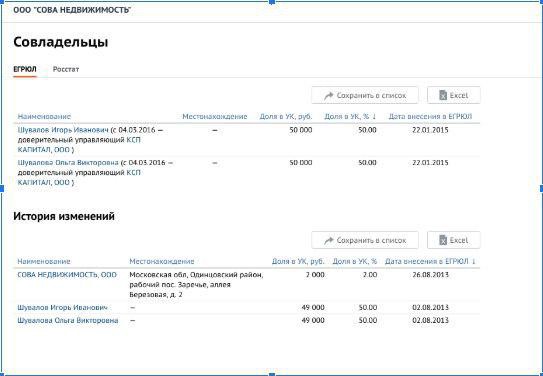Open Шувалов Игорь Иванович in the История изменений table

[62, 307]
